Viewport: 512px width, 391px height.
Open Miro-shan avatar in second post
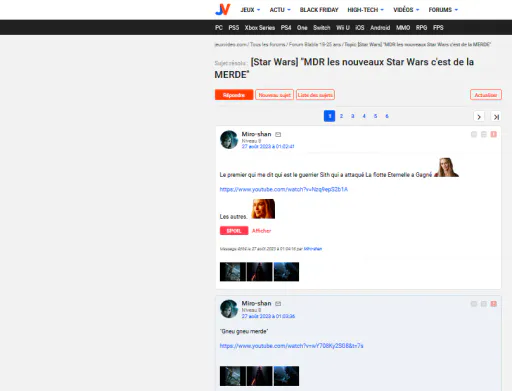[229, 309]
